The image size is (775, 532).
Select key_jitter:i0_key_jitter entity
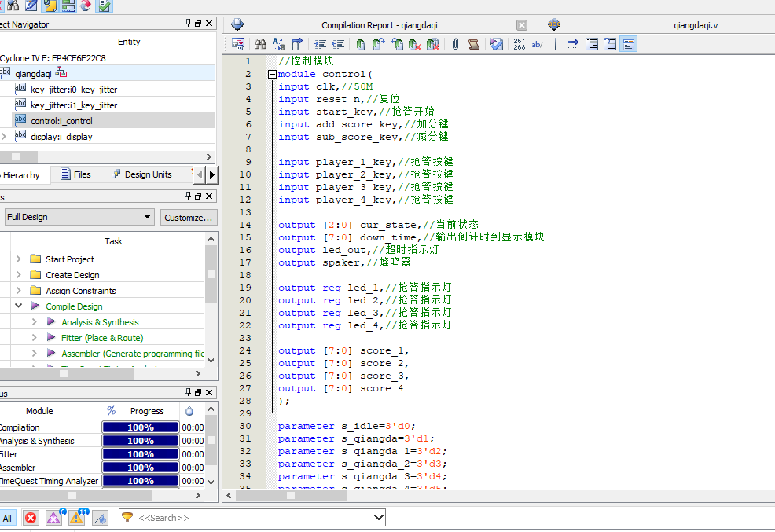(74, 90)
